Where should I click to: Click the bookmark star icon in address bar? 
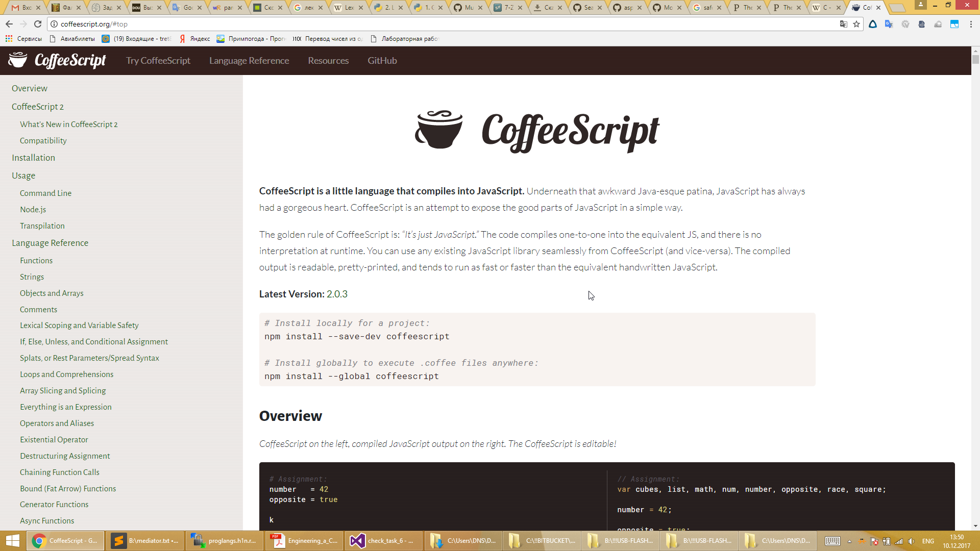[856, 24]
